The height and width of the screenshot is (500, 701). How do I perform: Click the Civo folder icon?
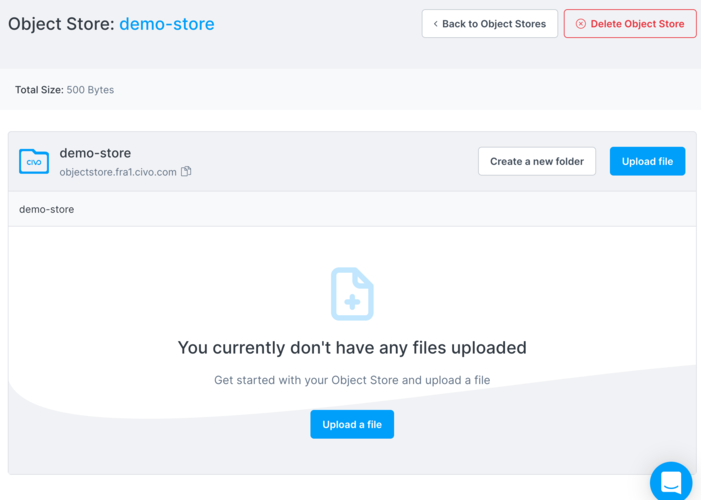click(34, 161)
